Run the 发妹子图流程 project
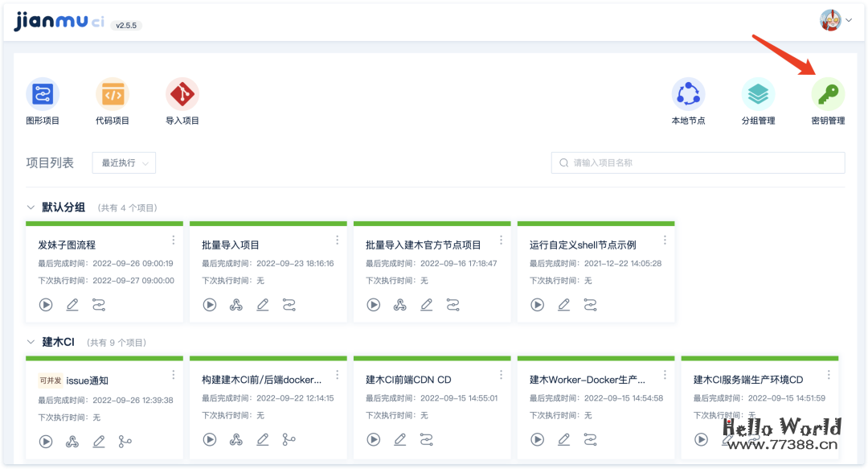This screenshot has height=469, width=868. click(46, 304)
